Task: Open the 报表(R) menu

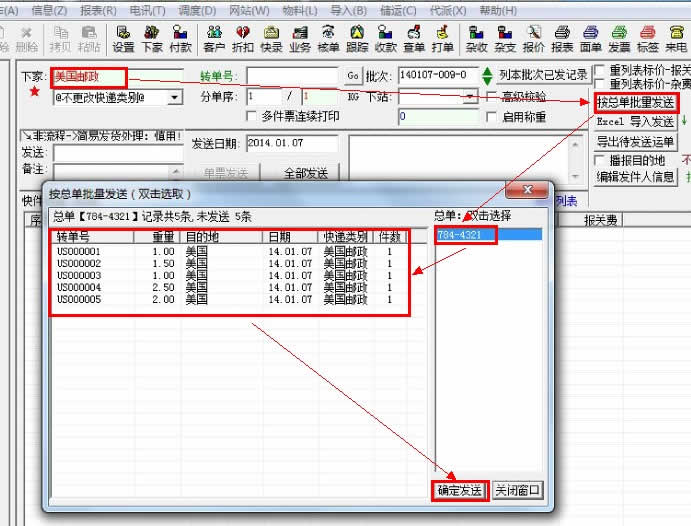Action: (96, 10)
